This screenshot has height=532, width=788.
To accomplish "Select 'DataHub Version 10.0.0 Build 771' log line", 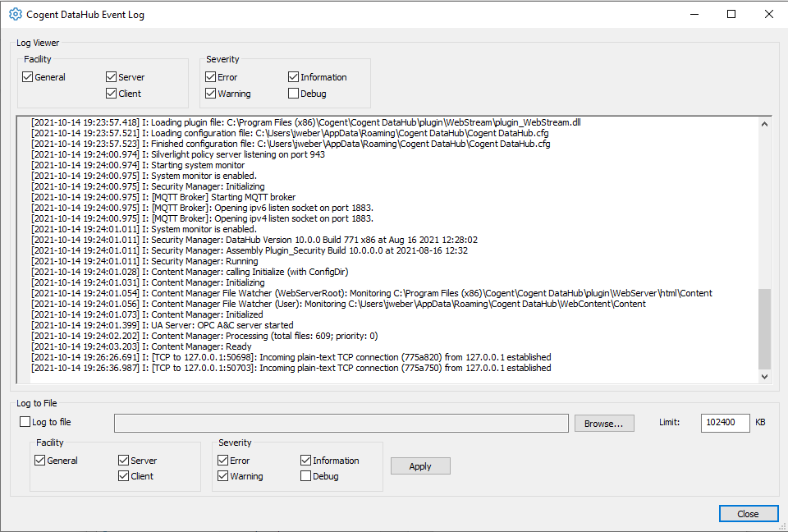I will [254, 240].
